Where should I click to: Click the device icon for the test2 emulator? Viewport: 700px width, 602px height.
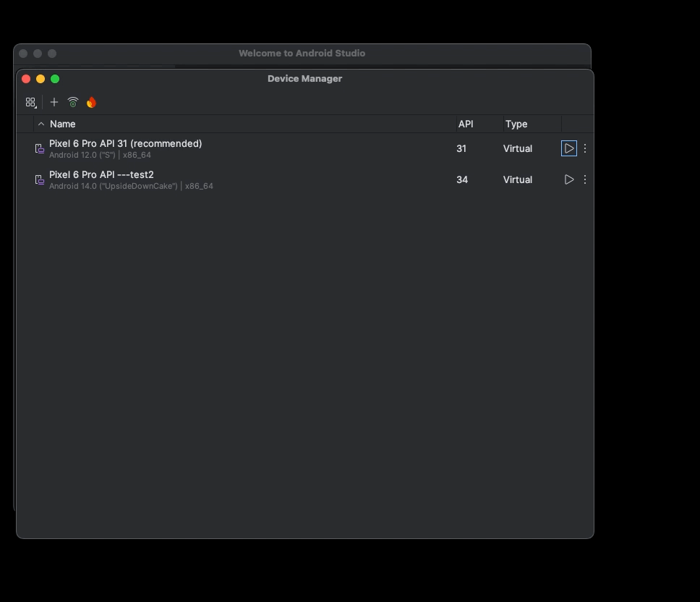pyautogui.click(x=40, y=180)
